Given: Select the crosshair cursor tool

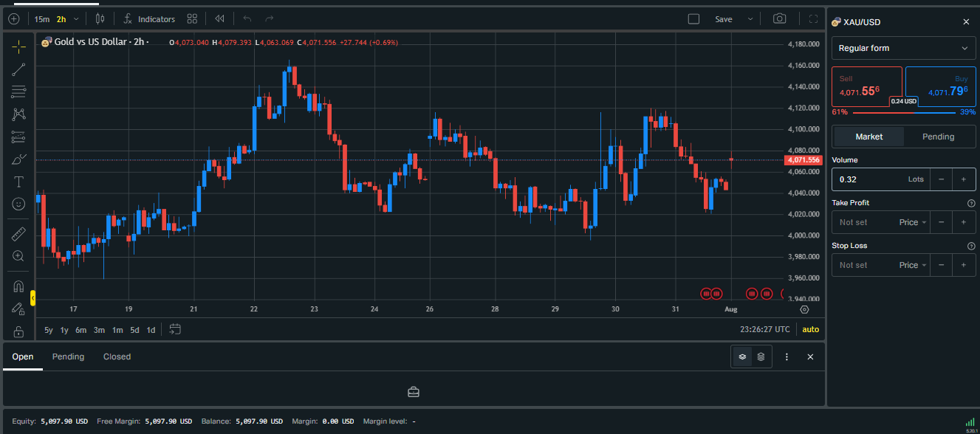Looking at the screenshot, I should (18, 46).
